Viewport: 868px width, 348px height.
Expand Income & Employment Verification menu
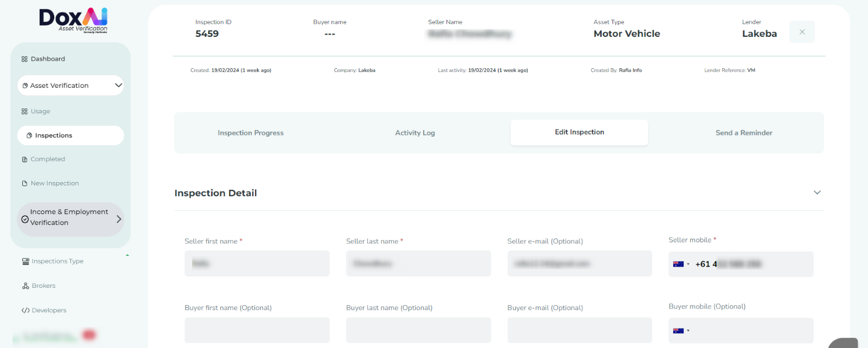[x=119, y=219]
